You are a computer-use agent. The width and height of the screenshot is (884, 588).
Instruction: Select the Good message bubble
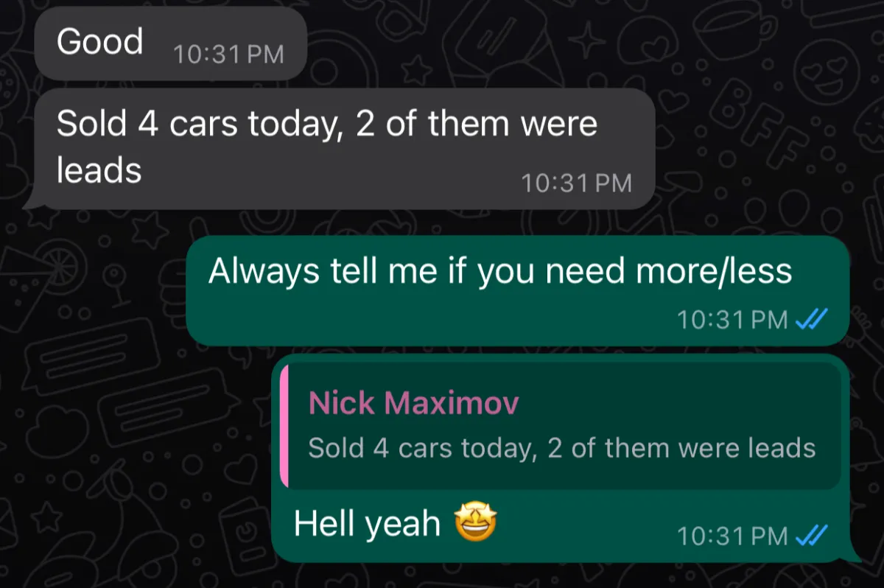pyautogui.click(x=170, y=43)
